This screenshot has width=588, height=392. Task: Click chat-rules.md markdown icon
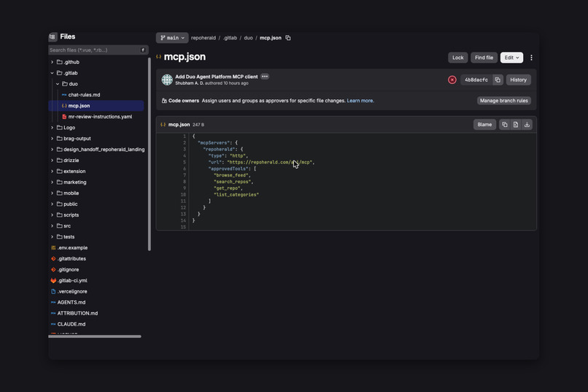tap(64, 95)
